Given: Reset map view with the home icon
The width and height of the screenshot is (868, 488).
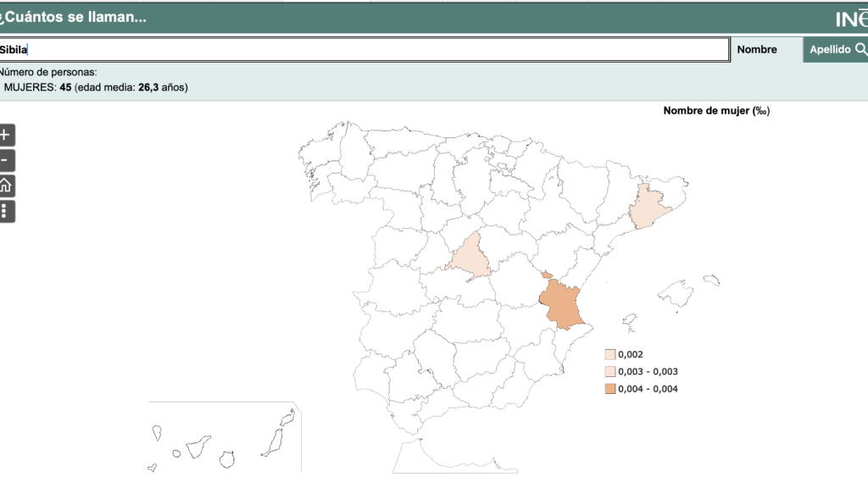Looking at the screenshot, I should click(6, 186).
